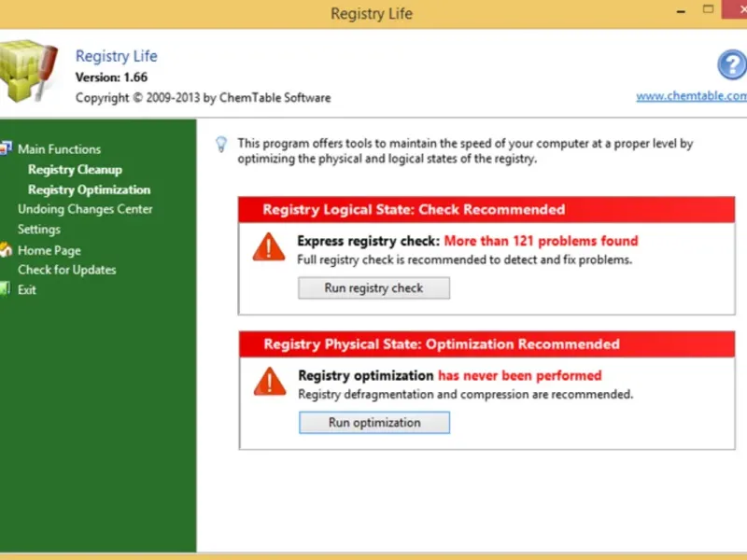
Task: Click 'More than 121 problems found' text
Action: pos(541,241)
